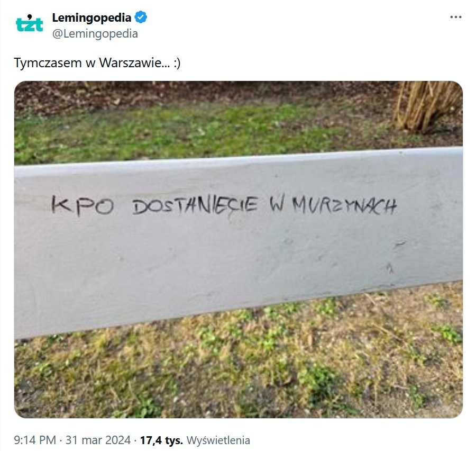Click the date 31 mar 2024

(98, 440)
